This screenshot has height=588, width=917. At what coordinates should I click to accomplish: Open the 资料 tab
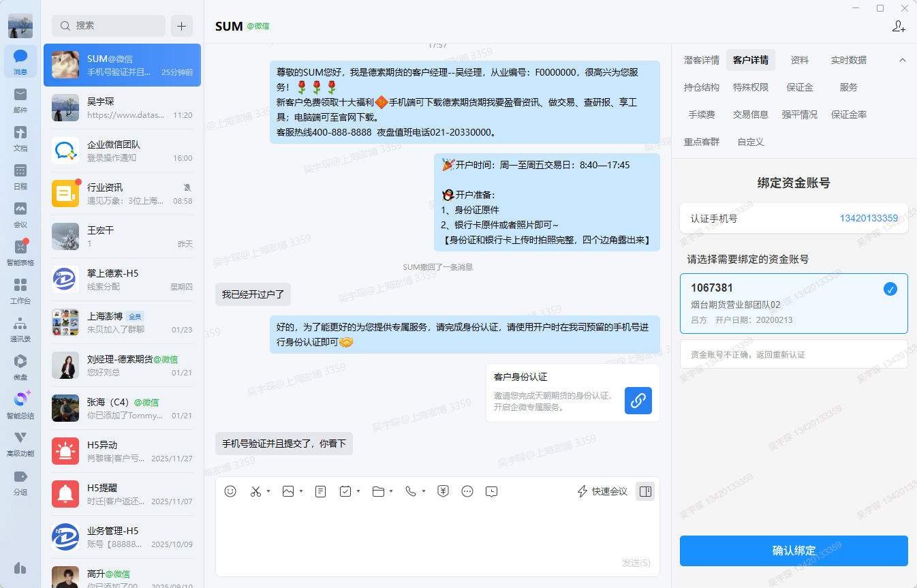(x=800, y=60)
